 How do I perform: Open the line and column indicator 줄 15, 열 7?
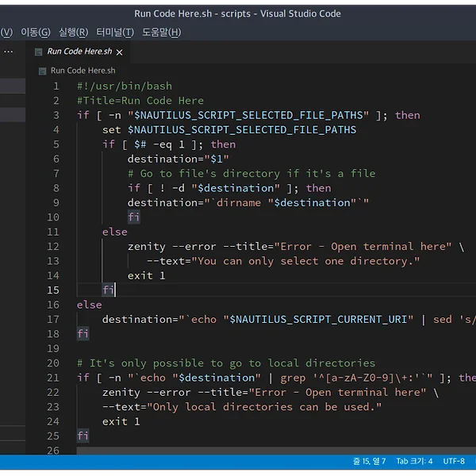click(369, 462)
